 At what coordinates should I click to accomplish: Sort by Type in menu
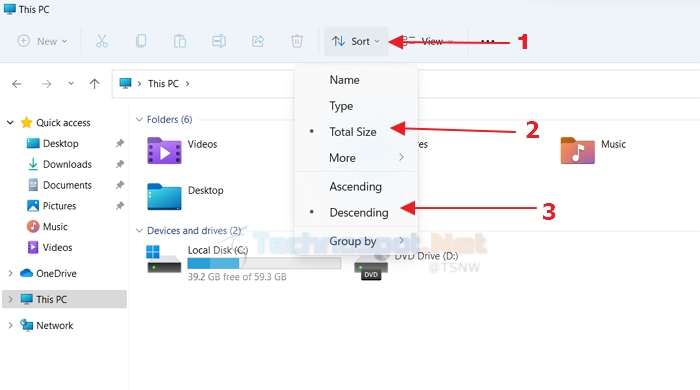pyautogui.click(x=356, y=106)
